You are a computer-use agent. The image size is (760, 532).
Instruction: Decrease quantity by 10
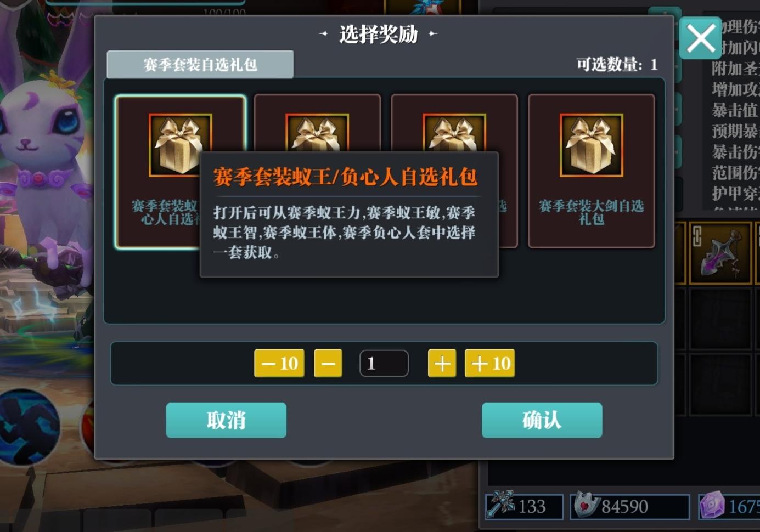click(x=279, y=364)
